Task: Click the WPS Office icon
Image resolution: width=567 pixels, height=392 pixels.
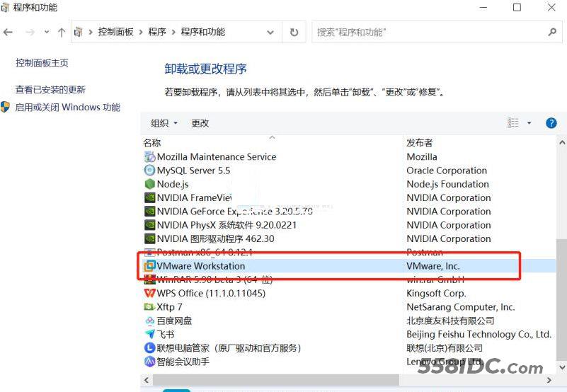Action: tap(149, 293)
